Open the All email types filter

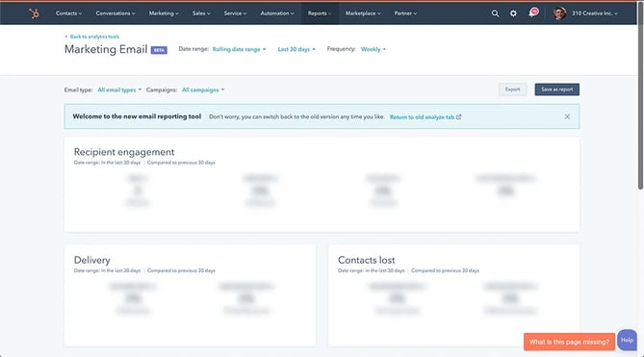(119, 89)
